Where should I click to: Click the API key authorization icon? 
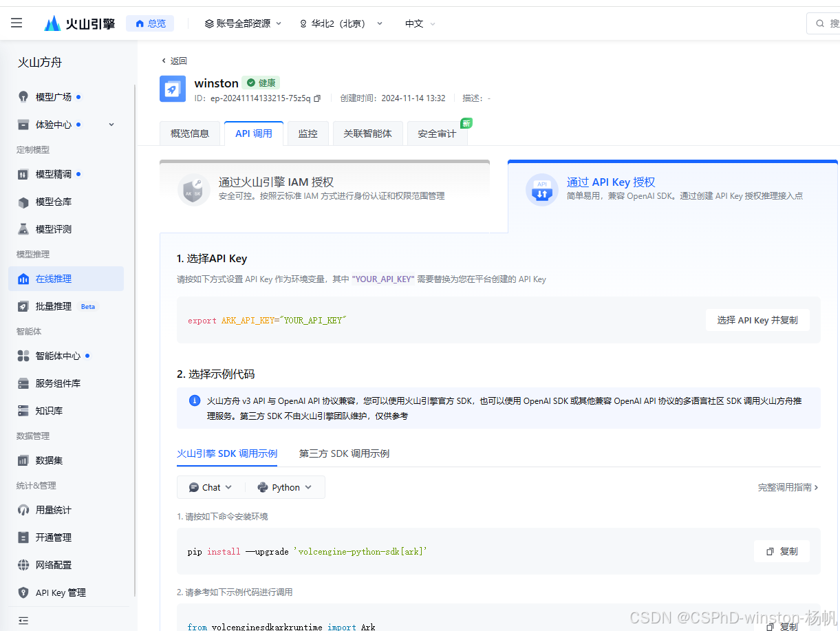[541, 189]
